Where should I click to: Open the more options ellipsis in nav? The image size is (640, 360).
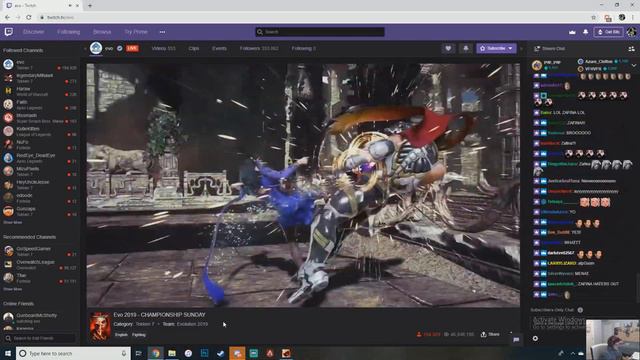tap(162, 32)
